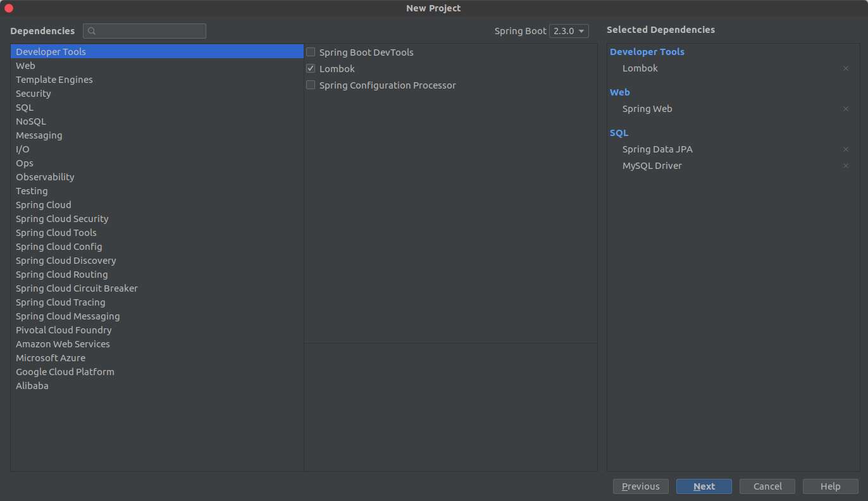Screen dimensions: 868x501
Task: Open Help for the dialog
Action: tap(831, 486)
